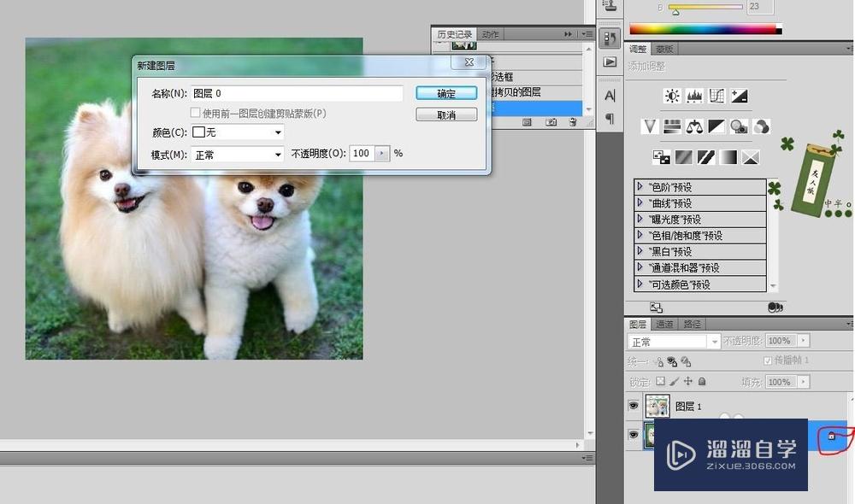Check 使用前一图层创建剪贴蒙版 checkbox
855x504 pixels.
[x=195, y=113]
